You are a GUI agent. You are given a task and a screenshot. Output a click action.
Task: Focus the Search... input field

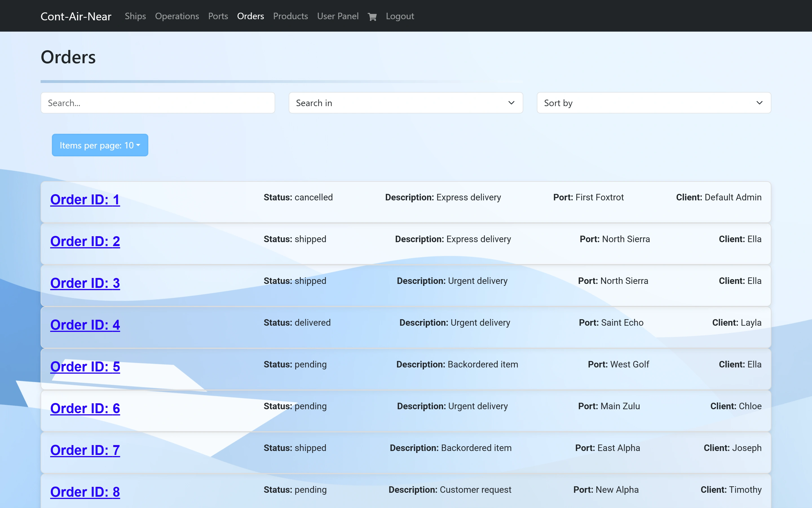(158, 103)
